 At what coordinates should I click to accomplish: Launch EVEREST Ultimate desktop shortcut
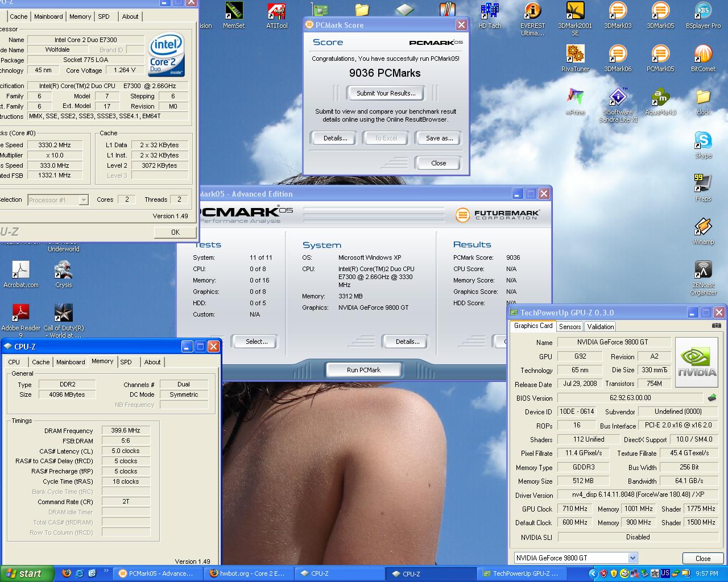tap(532, 19)
